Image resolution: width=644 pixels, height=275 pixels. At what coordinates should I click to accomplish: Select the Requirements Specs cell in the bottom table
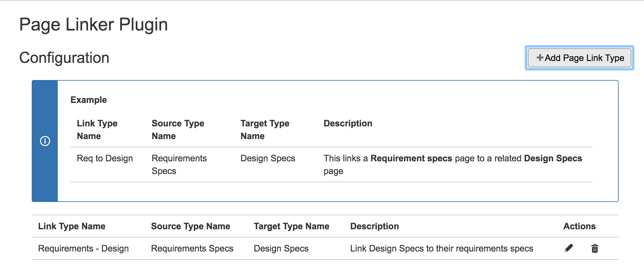pyautogui.click(x=192, y=248)
